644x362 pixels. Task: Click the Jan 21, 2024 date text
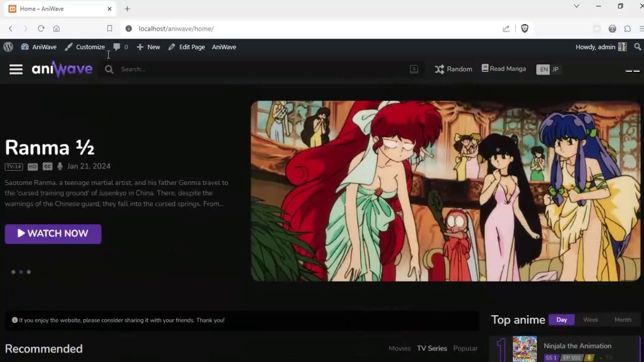(x=89, y=166)
